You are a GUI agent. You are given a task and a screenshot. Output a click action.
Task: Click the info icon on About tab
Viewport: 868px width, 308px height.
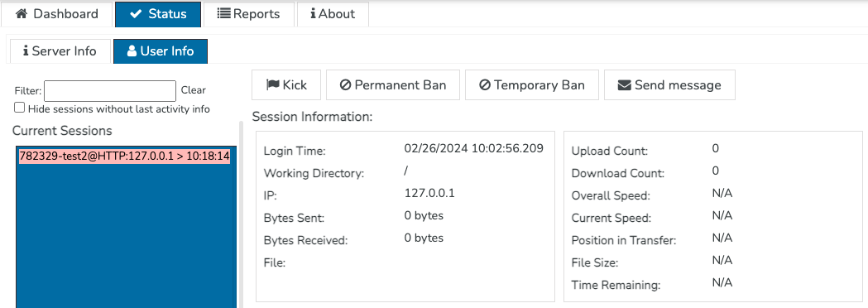pyautogui.click(x=314, y=14)
